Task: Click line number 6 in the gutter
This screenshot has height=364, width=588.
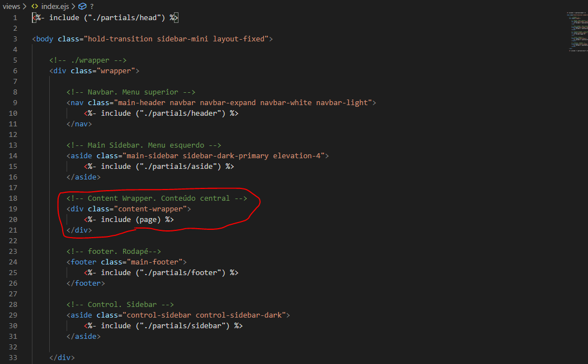Action: coord(15,71)
